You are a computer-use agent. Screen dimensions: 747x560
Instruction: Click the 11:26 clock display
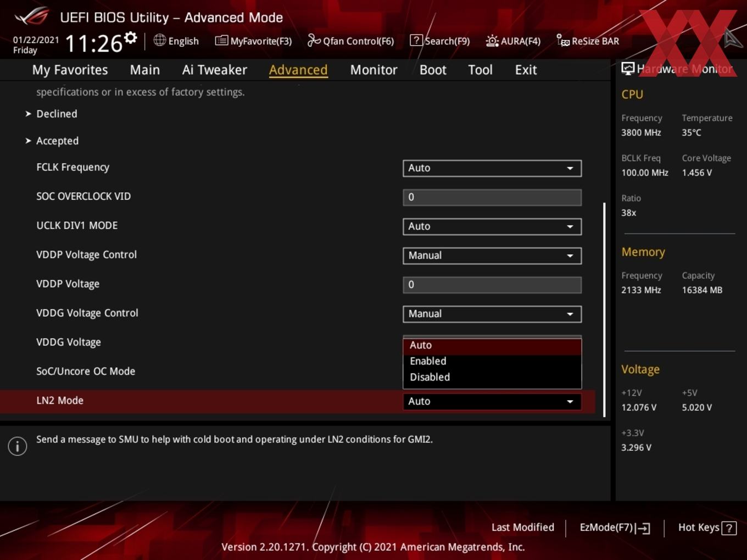[x=93, y=43]
